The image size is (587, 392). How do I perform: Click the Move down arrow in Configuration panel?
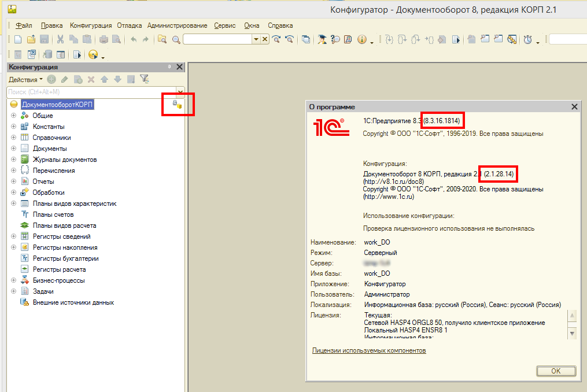(117, 79)
